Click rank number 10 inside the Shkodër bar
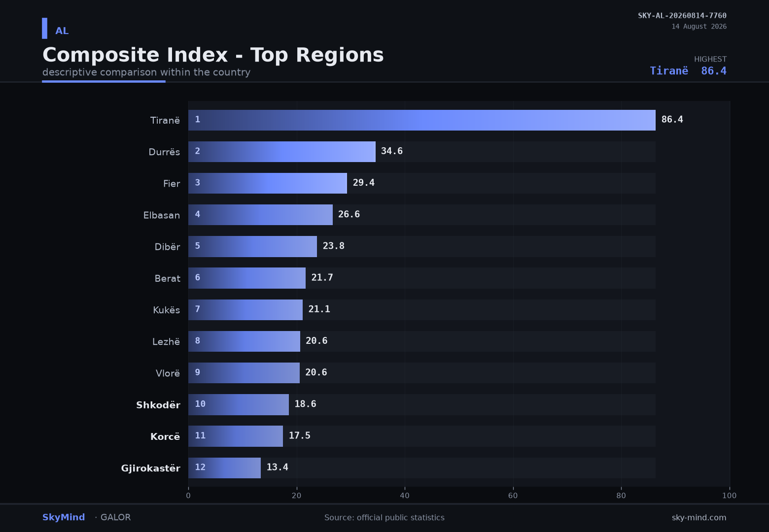The width and height of the screenshot is (769, 532). pyautogui.click(x=200, y=404)
